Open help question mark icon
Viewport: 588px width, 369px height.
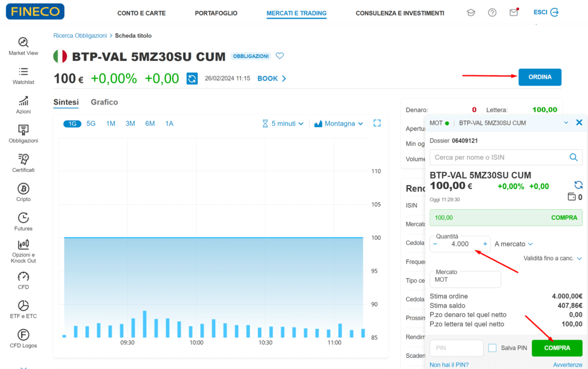492,13
